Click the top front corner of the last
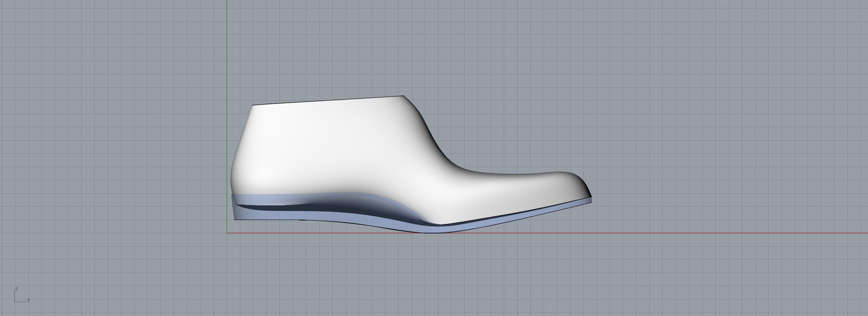Viewport: 868px width, 316px height. [x=404, y=96]
